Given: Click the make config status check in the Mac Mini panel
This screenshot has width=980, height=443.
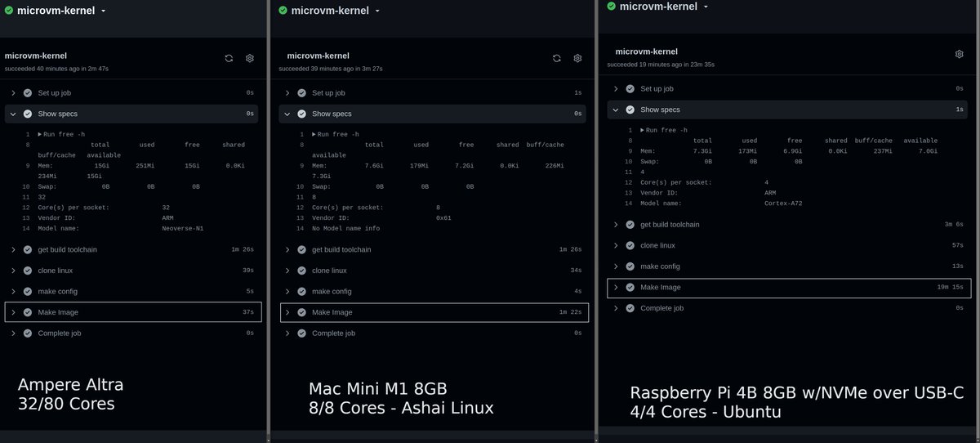Looking at the screenshot, I should click(302, 292).
